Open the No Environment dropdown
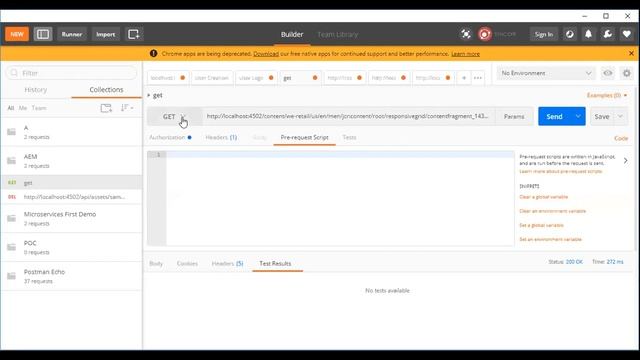 pyautogui.click(x=546, y=73)
